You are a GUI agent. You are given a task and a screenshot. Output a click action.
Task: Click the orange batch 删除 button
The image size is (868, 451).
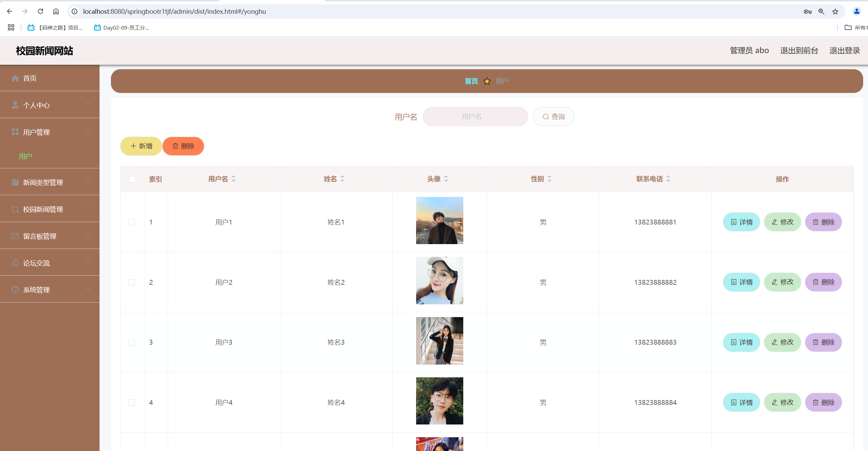(183, 146)
